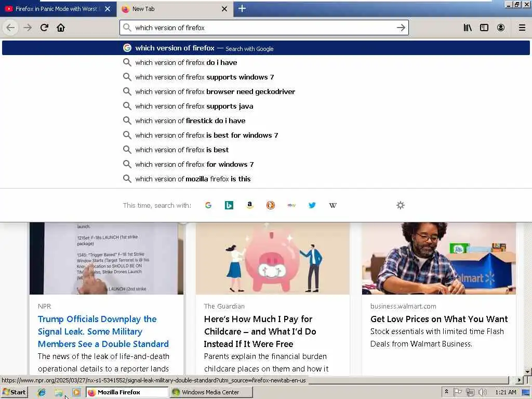The height and width of the screenshot is (399, 532).
Task: Open the Firefox Account icon
Action: tap(501, 28)
